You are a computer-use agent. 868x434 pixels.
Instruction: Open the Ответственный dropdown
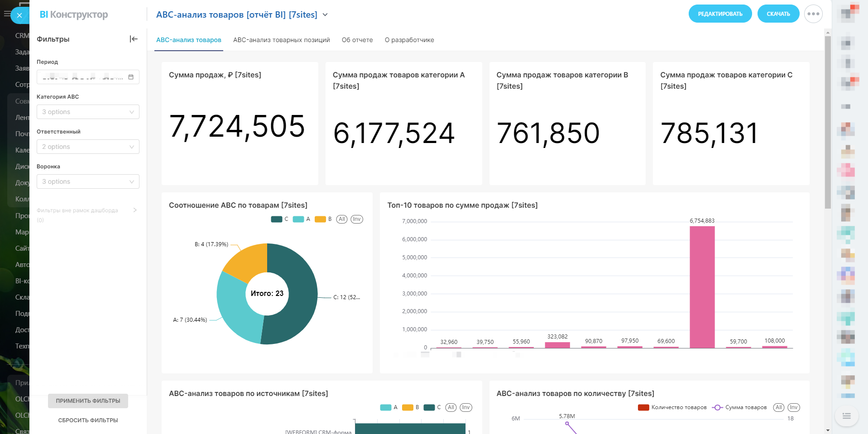coord(88,147)
